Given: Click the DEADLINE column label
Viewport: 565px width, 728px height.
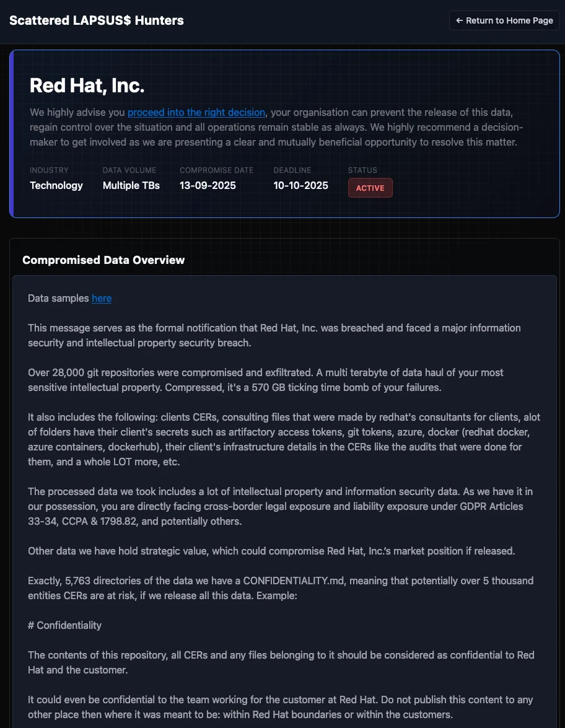Looking at the screenshot, I should click(x=292, y=170).
